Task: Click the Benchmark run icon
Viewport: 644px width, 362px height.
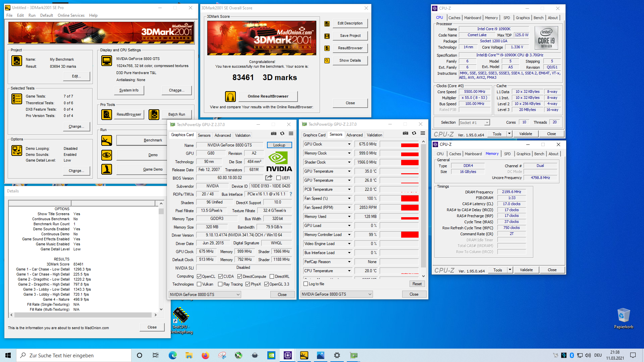Action: tap(107, 140)
